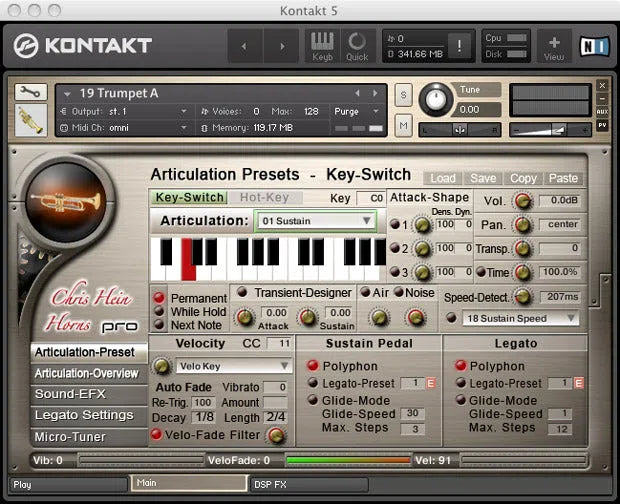Click the Key C0 value field

pyautogui.click(x=370, y=198)
